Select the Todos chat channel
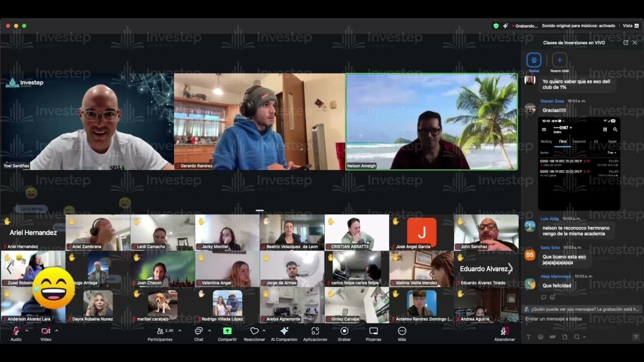 coord(534,62)
